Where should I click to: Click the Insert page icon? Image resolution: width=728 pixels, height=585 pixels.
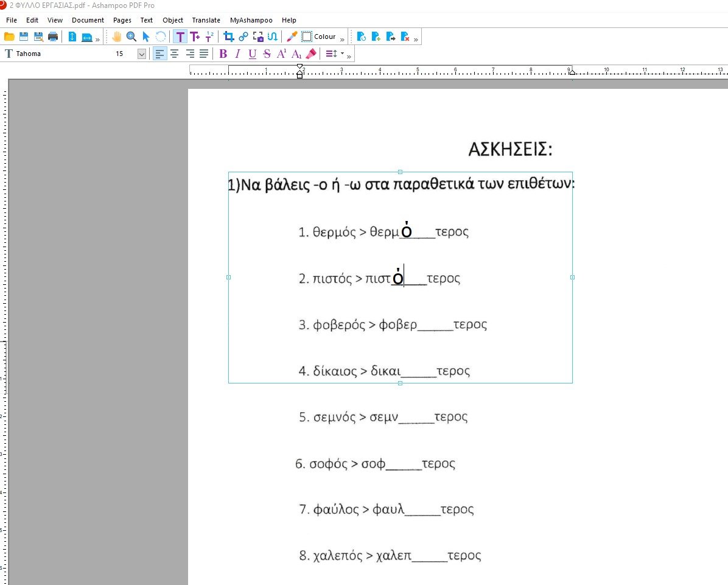[x=376, y=37]
